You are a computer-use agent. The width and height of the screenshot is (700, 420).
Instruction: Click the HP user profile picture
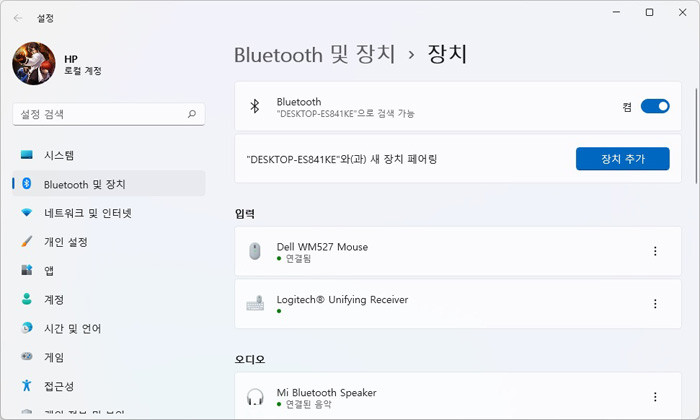34,63
